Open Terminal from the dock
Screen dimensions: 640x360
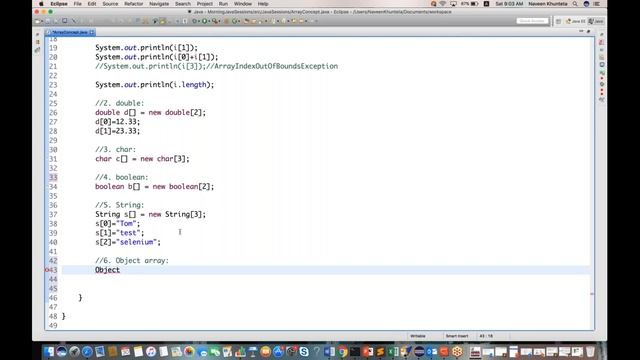(355, 351)
